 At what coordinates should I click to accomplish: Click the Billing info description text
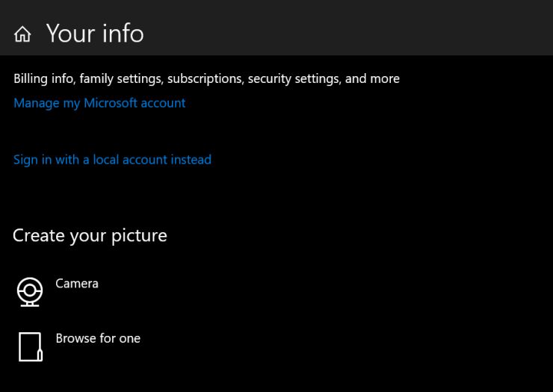(207, 78)
